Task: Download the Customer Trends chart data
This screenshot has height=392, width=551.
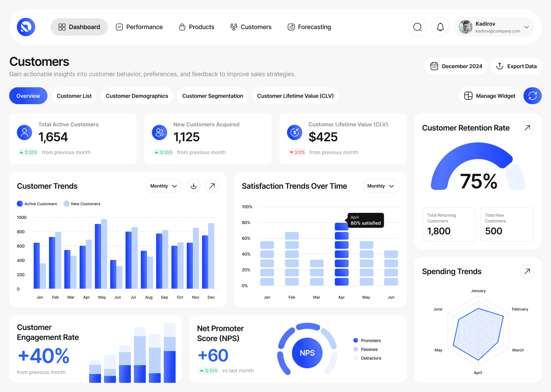Action: pos(194,186)
